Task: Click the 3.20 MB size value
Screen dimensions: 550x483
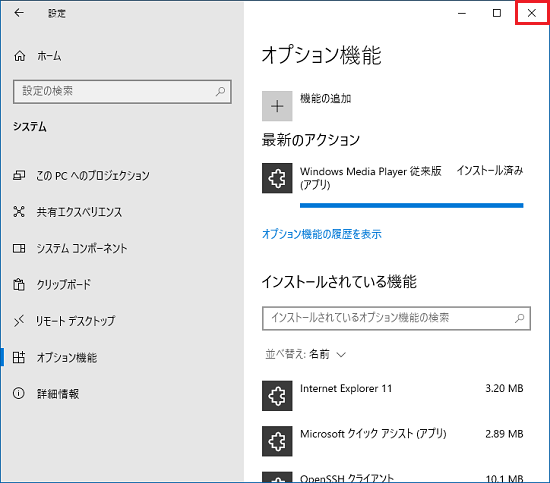Action: 504,388
